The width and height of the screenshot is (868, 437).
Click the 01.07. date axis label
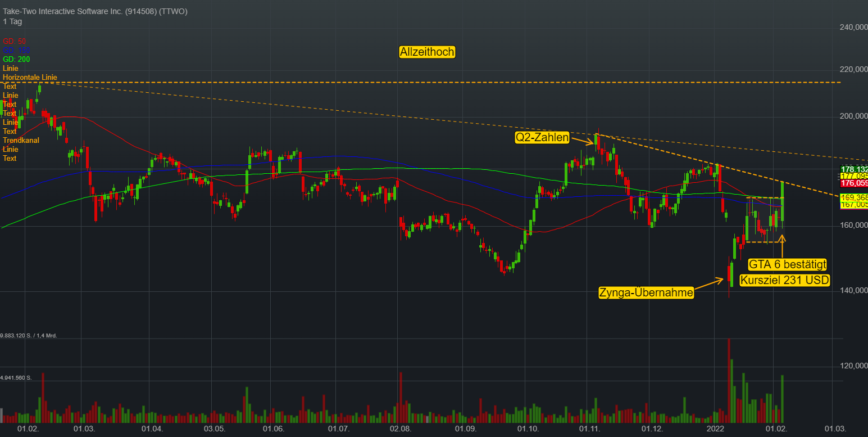(x=339, y=429)
